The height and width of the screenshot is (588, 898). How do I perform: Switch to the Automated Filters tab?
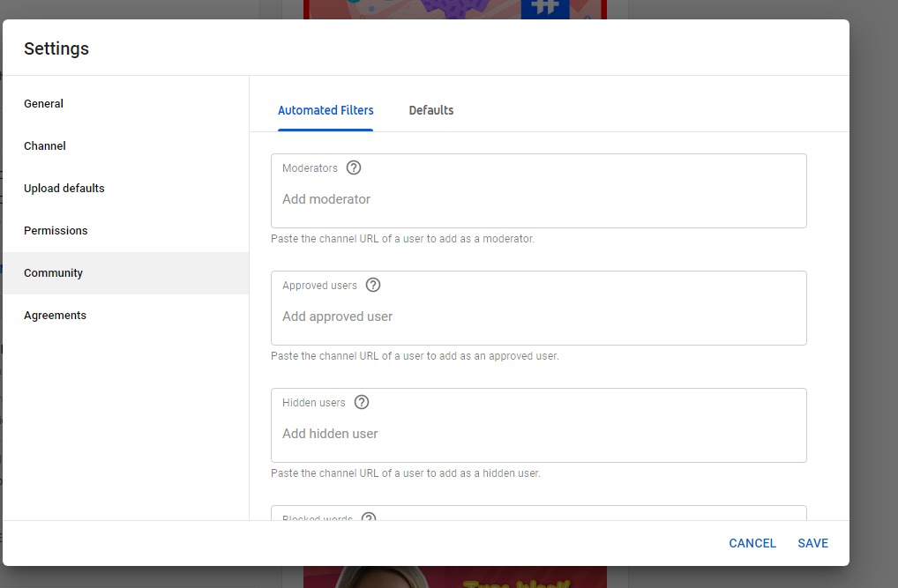326,110
